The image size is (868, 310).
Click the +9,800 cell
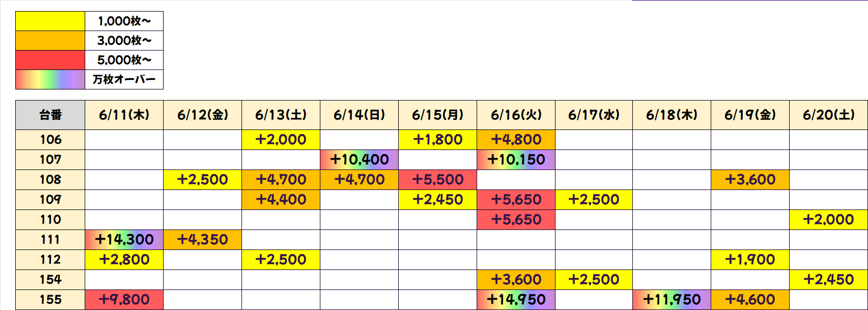[124, 299]
